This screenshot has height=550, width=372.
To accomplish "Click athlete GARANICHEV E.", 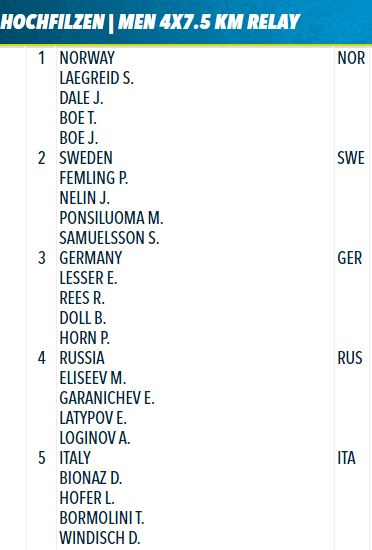I will click(107, 398).
